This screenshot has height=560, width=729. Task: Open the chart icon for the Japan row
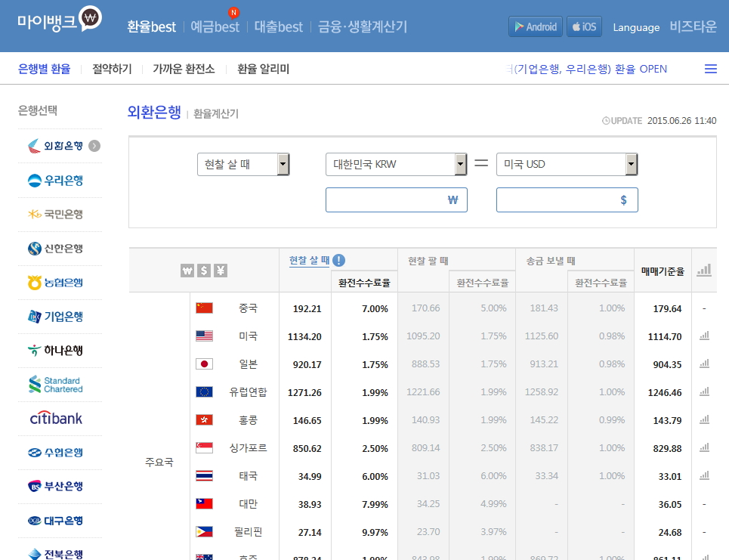pyautogui.click(x=704, y=364)
